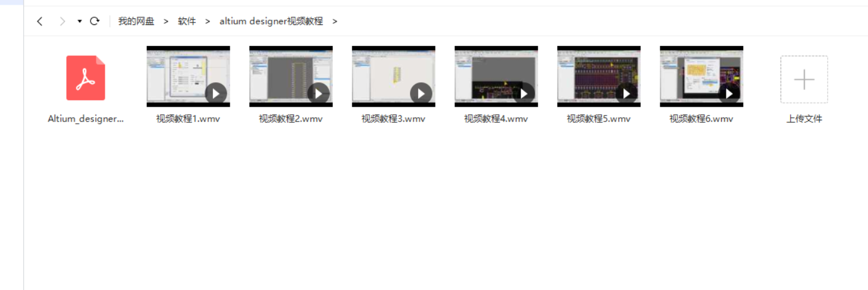Screen dimensions: 868x290
Task: Refresh the folder listing
Action: point(95,21)
